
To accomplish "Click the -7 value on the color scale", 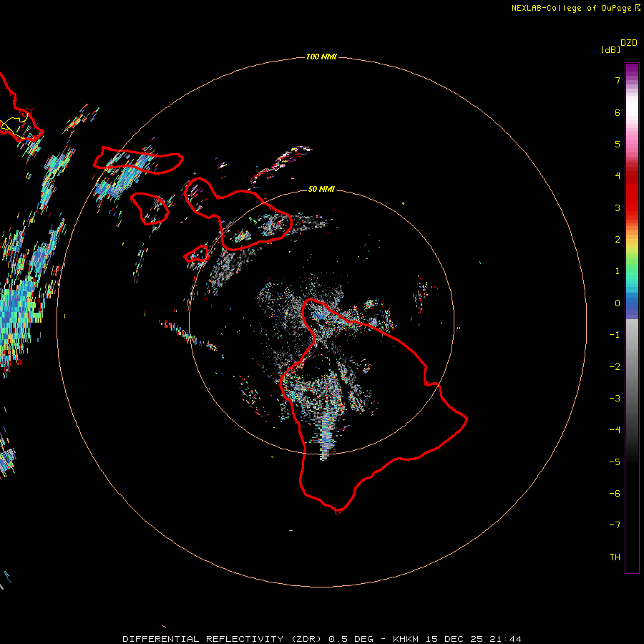I will coord(615,525).
